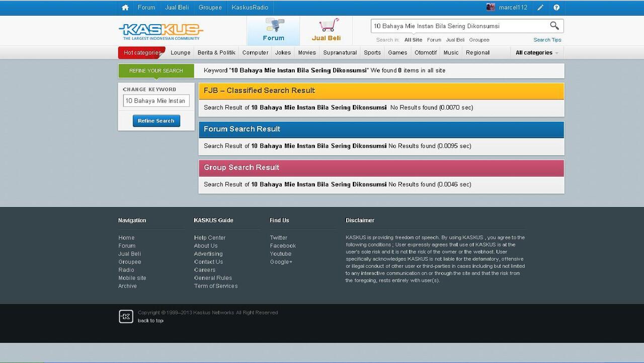Image resolution: width=644 pixels, height=363 pixels.
Task: Click the magnifier search icon
Action: tap(554, 26)
